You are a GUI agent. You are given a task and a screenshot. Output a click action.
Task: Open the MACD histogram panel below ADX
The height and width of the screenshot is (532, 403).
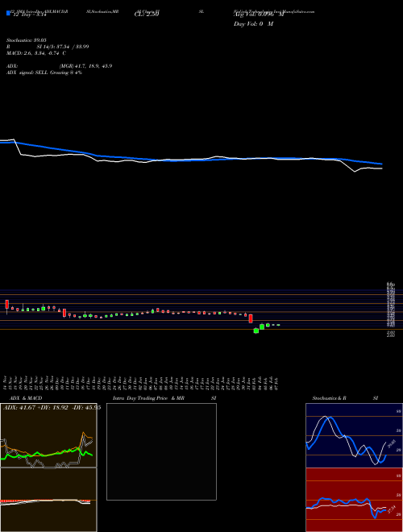(x=48, y=500)
